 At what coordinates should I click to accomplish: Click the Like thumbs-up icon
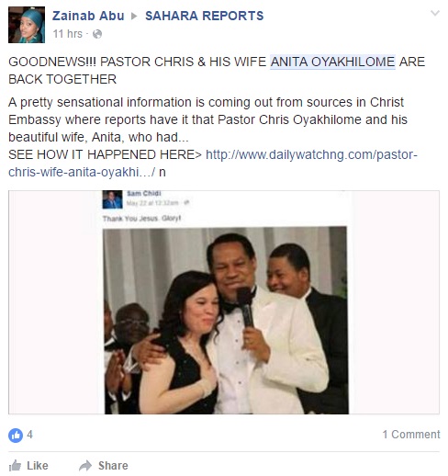tap(15, 466)
